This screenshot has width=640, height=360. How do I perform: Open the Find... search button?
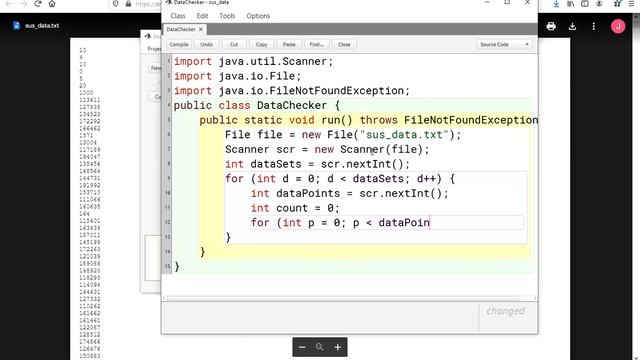click(x=316, y=44)
